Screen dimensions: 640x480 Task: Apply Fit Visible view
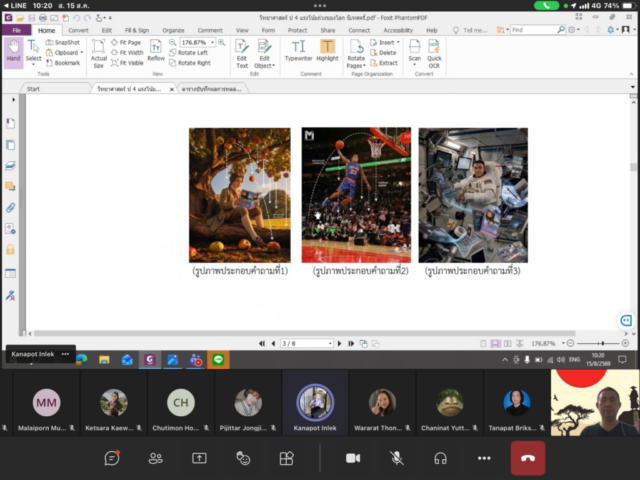(x=127, y=63)
